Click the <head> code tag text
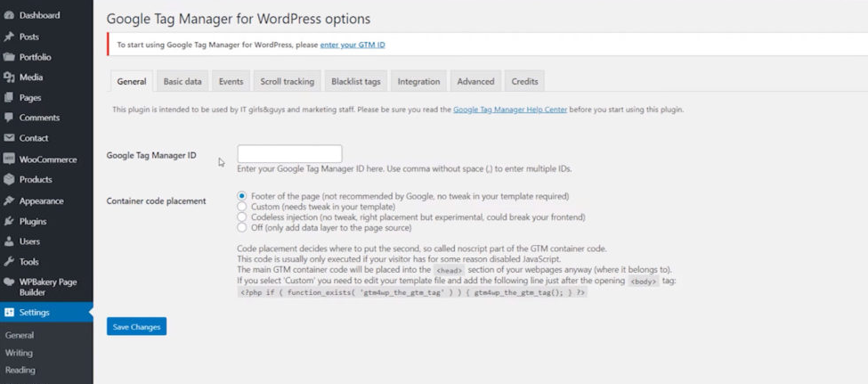This screenshot has width=868, height=384. [x=449, y=271]
